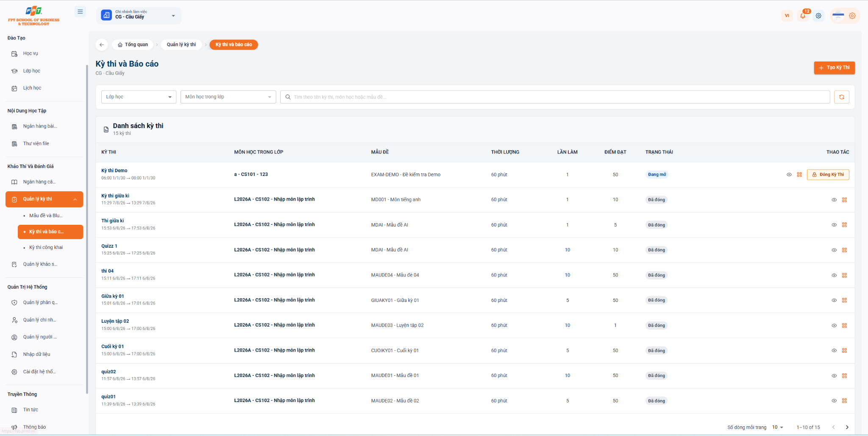868x436 pixels.
Task: Open Cài đặt hệ thống in sidebar
Action: [45, 372]
